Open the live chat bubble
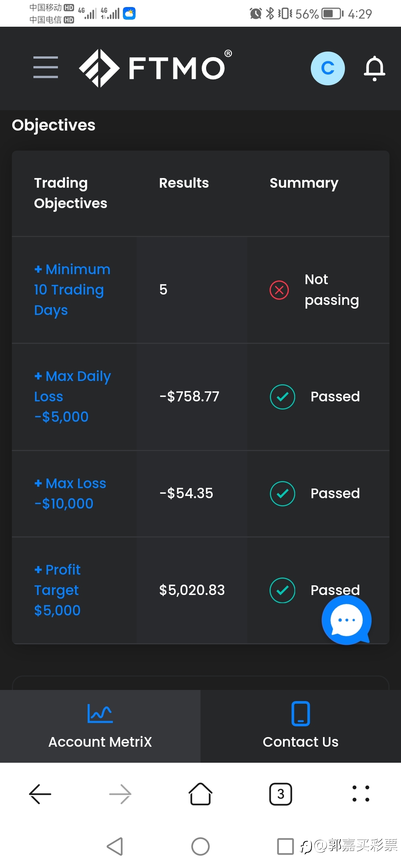 [346, 620]
